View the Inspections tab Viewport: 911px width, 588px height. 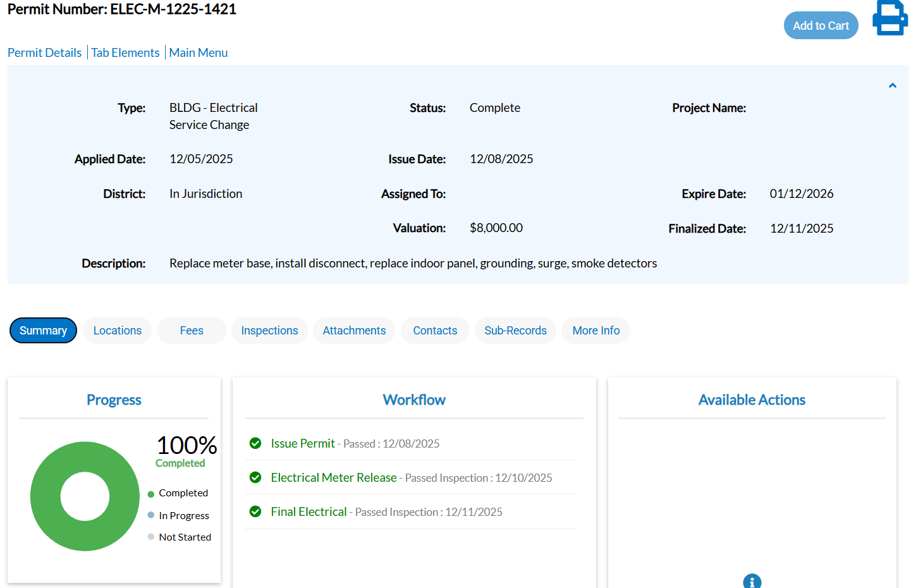269,331
